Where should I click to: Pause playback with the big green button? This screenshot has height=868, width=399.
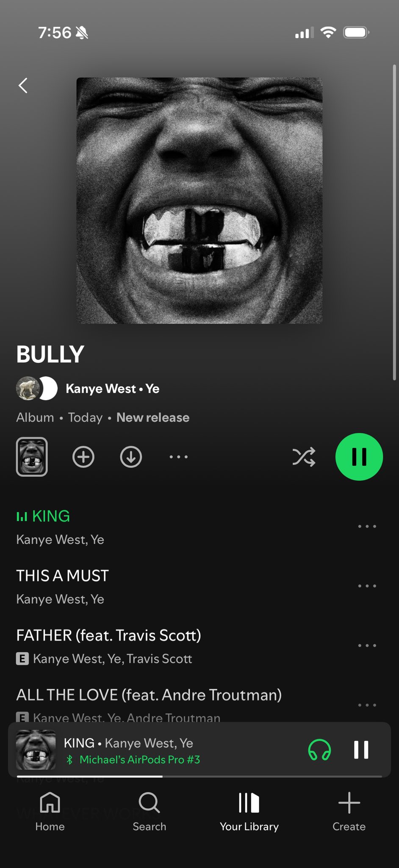[359, 457]
